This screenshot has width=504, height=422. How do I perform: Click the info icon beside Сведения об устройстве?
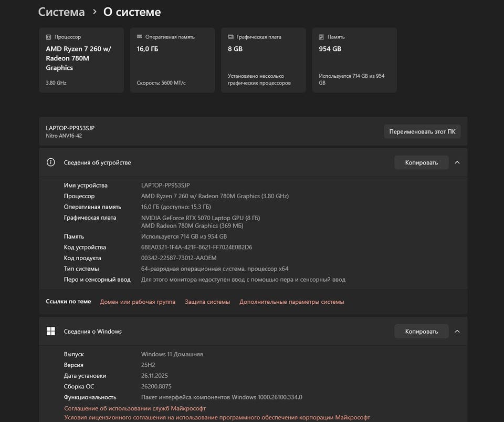pyautogui.click(x=51, y=162)
